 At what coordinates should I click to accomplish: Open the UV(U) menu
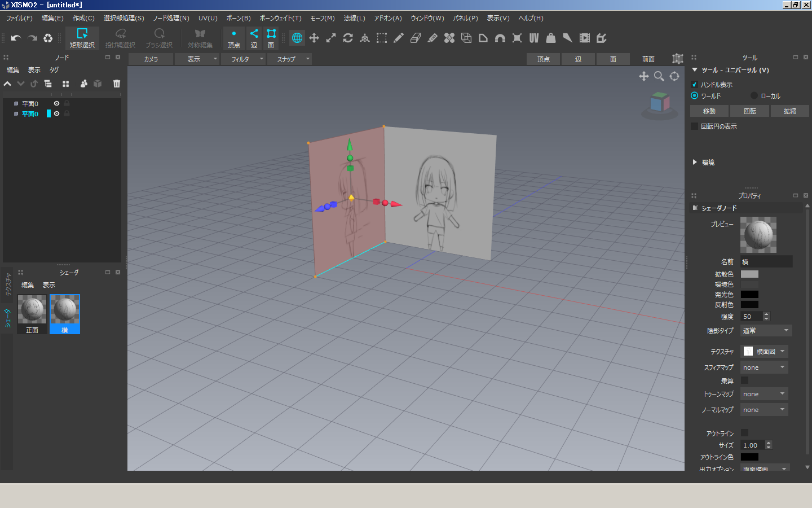click(208, 18)
